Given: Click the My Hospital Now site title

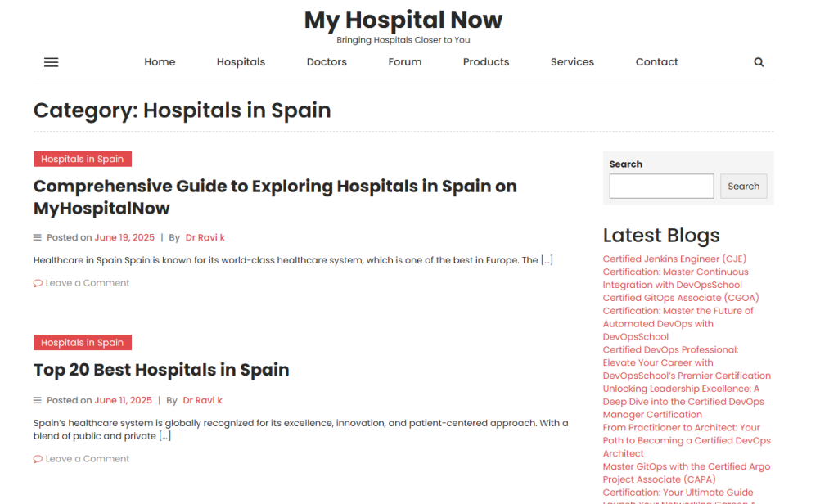Looking at the screenshot, I should [x=403, y=20].
